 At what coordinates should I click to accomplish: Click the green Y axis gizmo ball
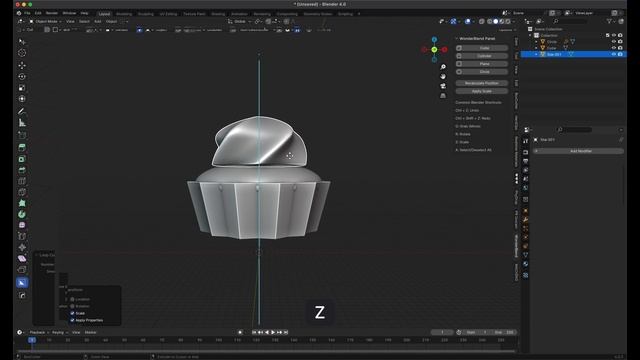pos(434,49)
